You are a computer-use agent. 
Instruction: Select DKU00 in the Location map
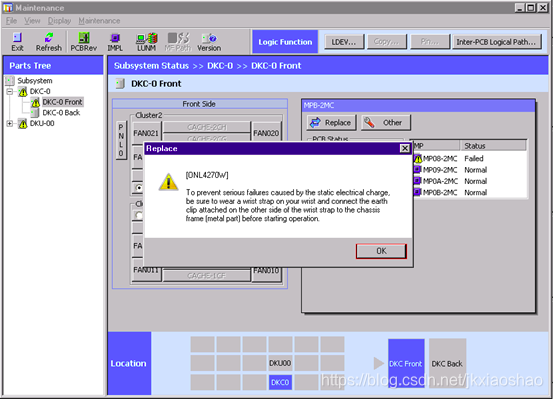coord(280,363)
